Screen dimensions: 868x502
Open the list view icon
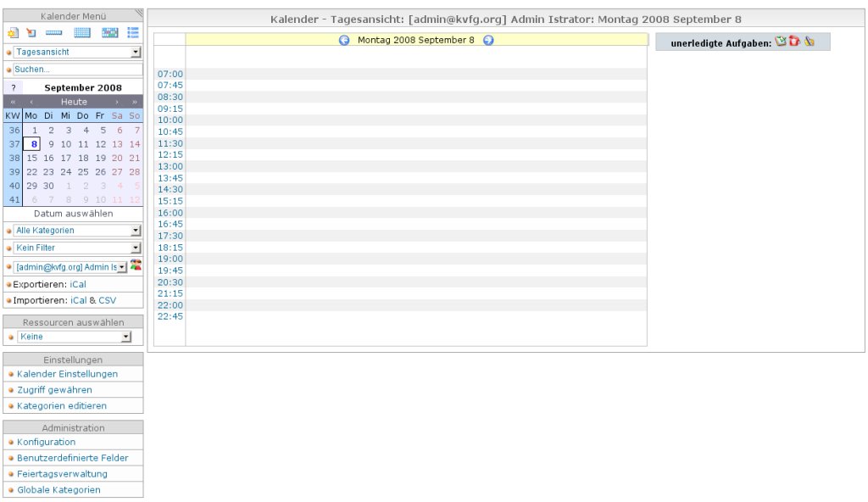[133, 33]
